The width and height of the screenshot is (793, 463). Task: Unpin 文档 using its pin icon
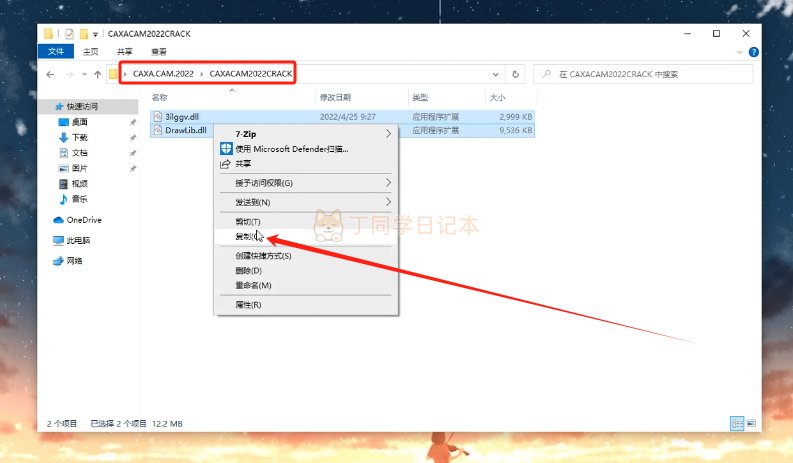(x=133, y=153)
